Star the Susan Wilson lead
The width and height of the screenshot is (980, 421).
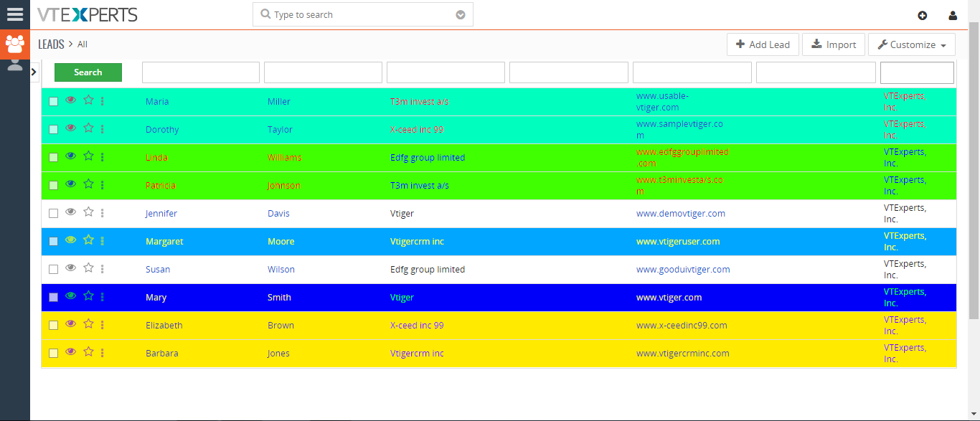[88, 268]
